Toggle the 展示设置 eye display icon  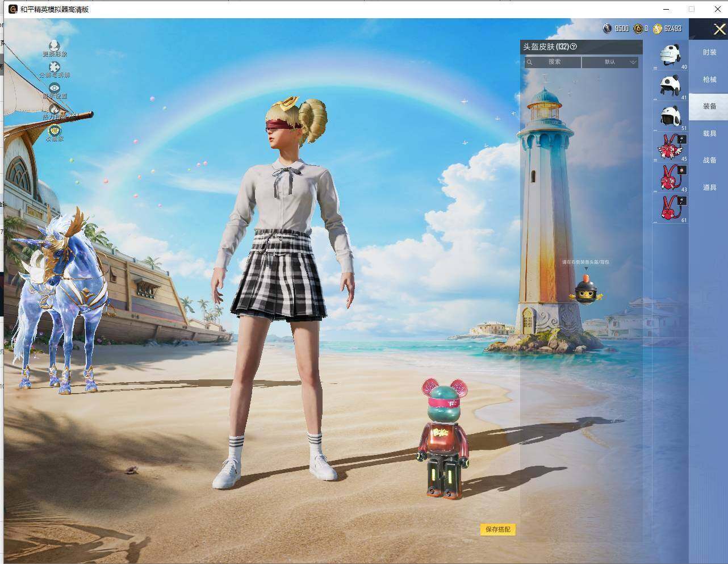pos(55,87)
